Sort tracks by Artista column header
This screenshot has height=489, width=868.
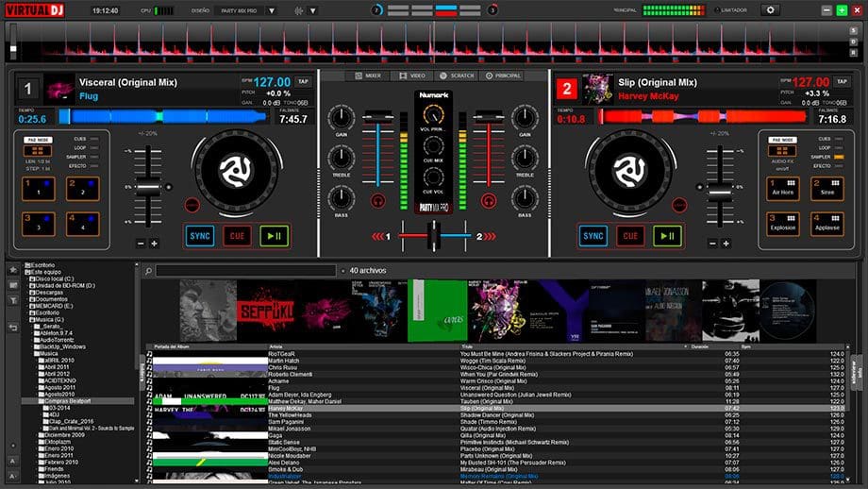coord(275,346)
